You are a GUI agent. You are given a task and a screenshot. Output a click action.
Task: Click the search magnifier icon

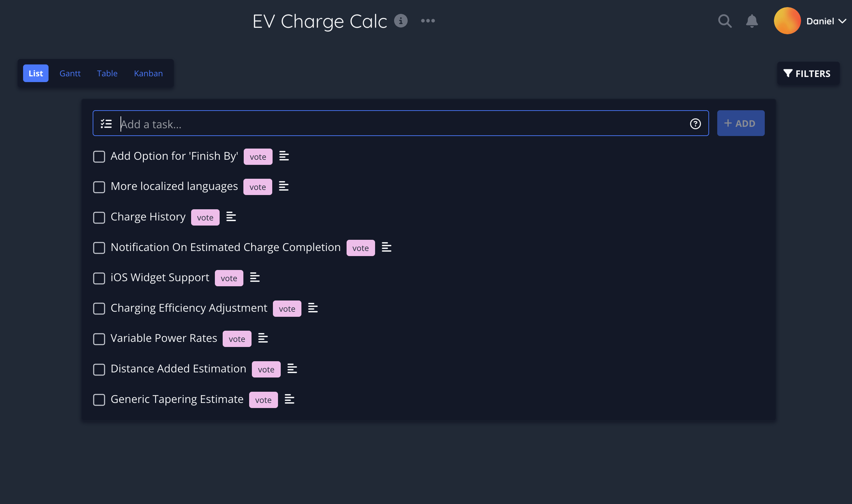[725, 21]
